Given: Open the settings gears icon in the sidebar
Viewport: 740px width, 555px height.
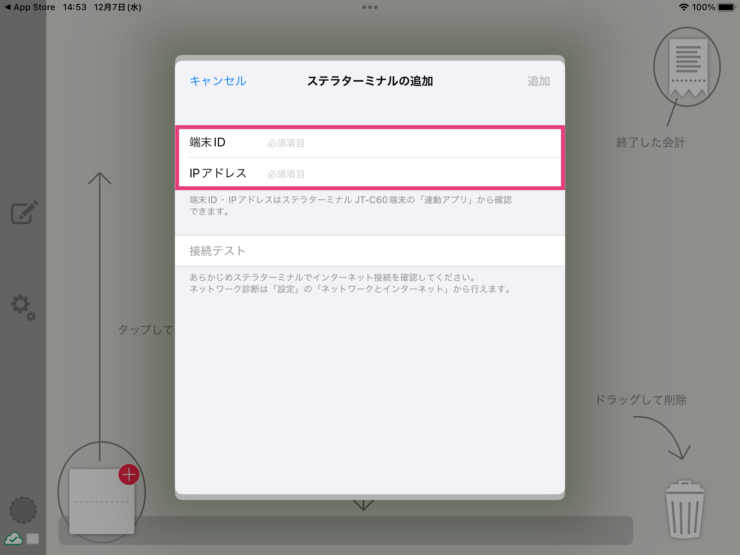Looking at the screenshot, I should 23,308.
